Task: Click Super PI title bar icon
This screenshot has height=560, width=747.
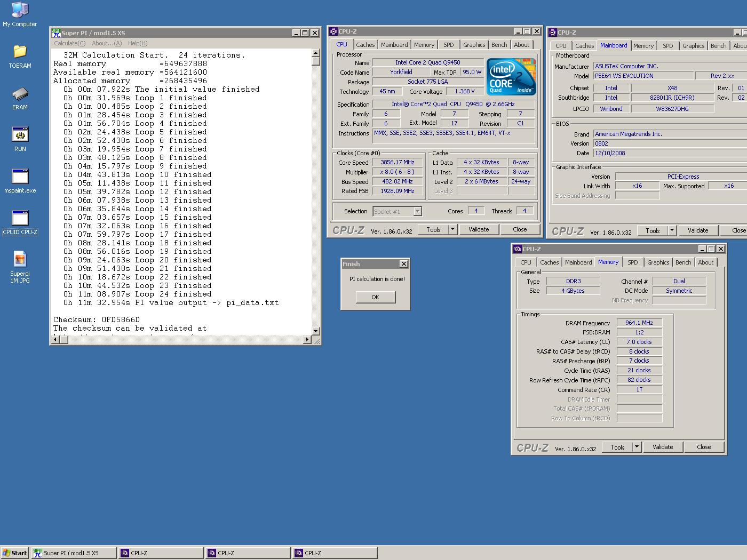Action: (x=56, y=33)
